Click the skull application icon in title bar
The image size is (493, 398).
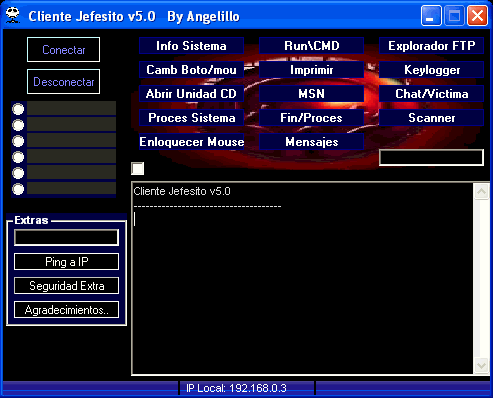(13, 15)
